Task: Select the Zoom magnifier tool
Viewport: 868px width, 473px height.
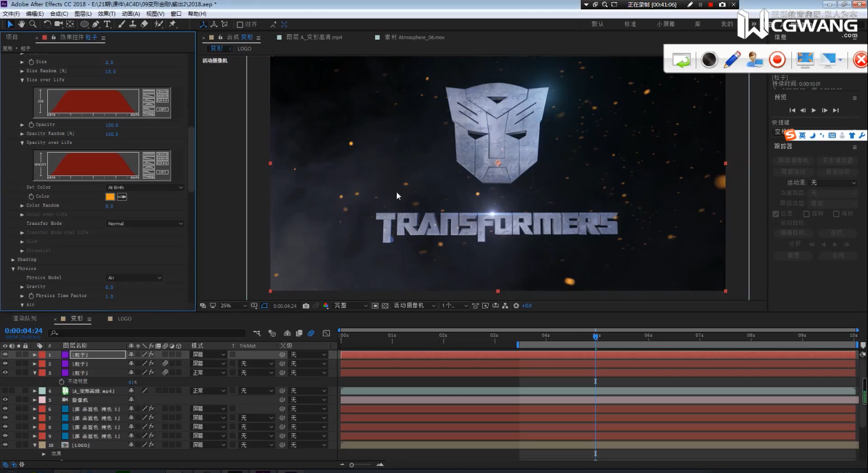Action: [x=33, y=24]
